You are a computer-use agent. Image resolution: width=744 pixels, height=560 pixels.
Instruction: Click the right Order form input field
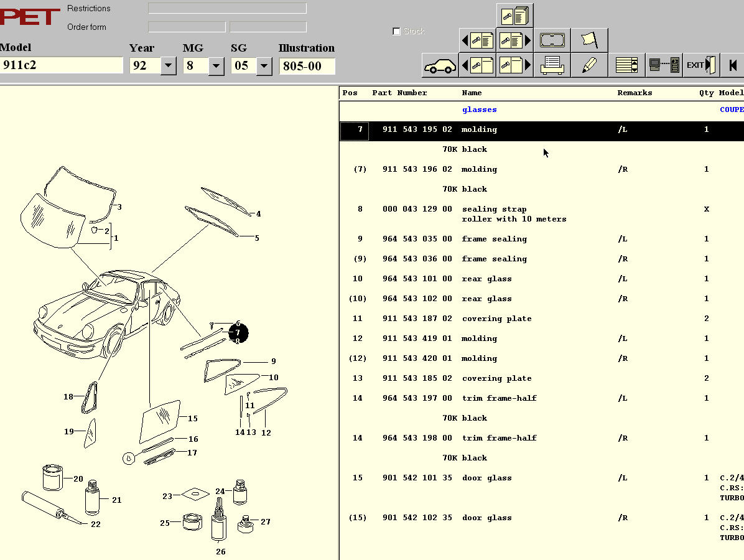point(268,27)
